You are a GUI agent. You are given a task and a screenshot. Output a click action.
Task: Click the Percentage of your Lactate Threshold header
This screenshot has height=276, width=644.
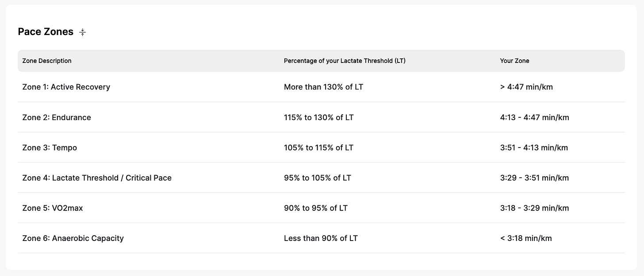point(345,61)
